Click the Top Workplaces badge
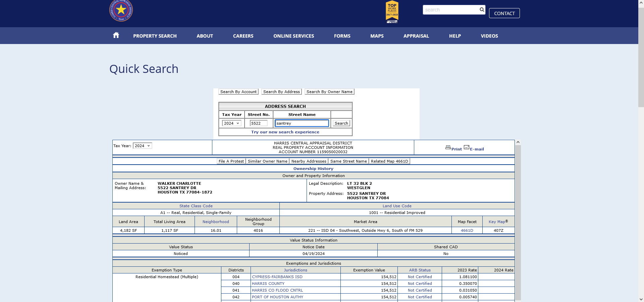The image size is (644, 302). click(392, 12)
